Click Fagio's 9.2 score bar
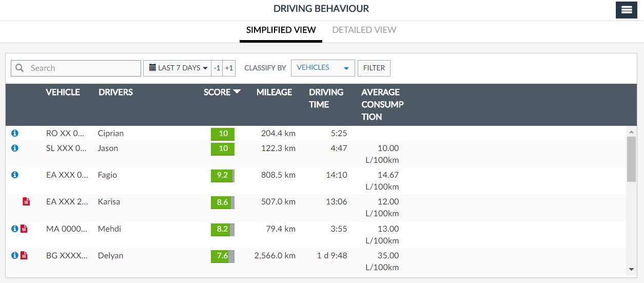 coord(222,175)
